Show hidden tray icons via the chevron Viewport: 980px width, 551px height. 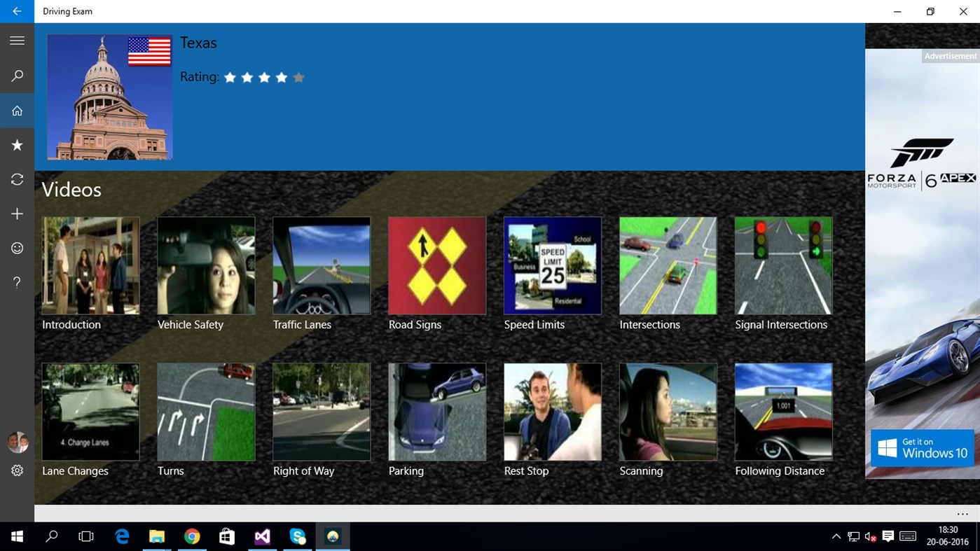tap(836, 536)
